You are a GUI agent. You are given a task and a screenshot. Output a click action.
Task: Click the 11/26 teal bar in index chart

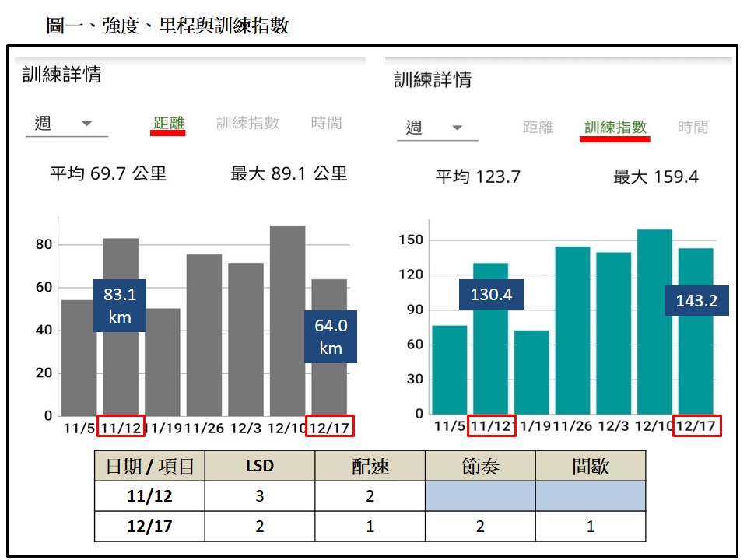click(x=572, y=330)
